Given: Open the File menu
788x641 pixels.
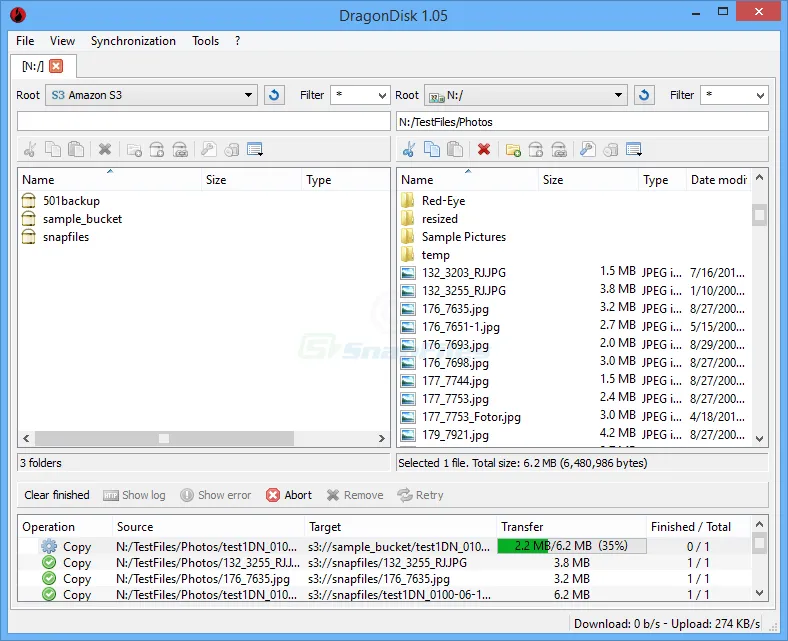Looking at the screenshot, I should pos(25,41).
